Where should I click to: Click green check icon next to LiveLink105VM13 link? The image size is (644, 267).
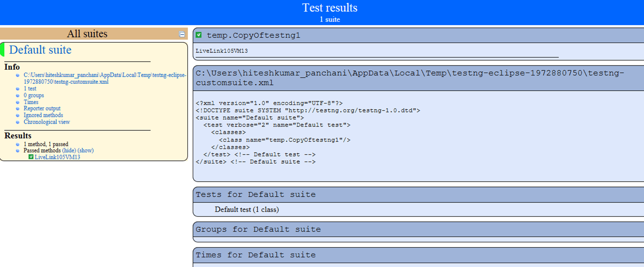tap(31, 157)
